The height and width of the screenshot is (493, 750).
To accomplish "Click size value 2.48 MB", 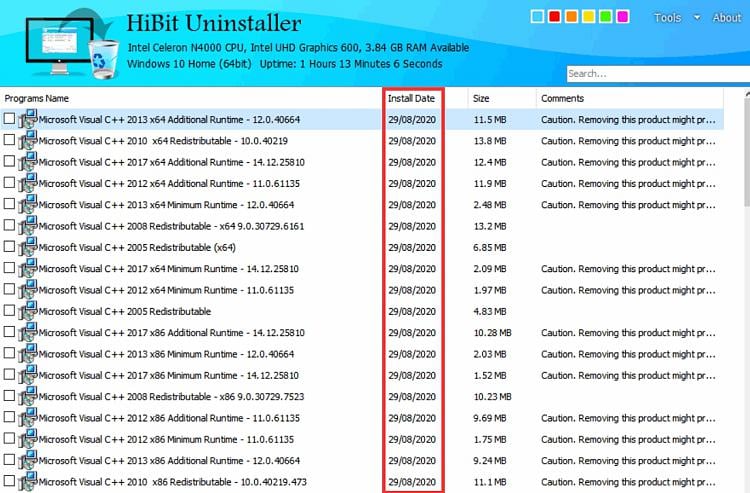I will point(490,205).
